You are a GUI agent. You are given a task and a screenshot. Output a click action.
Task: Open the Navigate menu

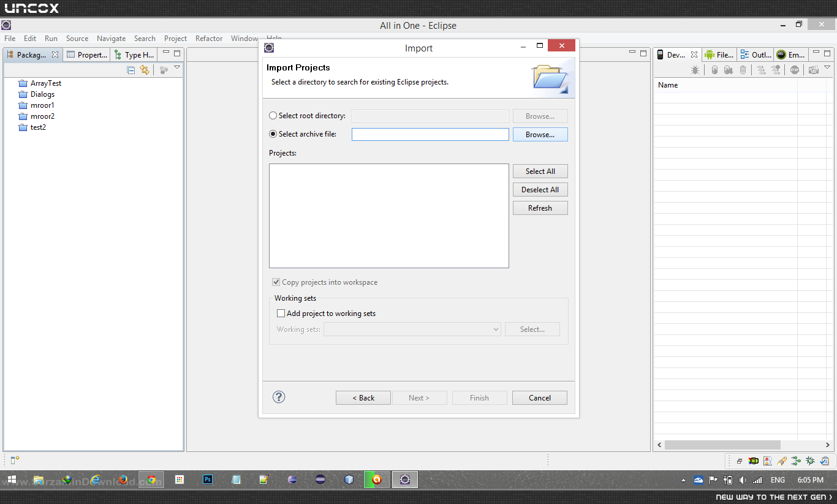[112, 39]
